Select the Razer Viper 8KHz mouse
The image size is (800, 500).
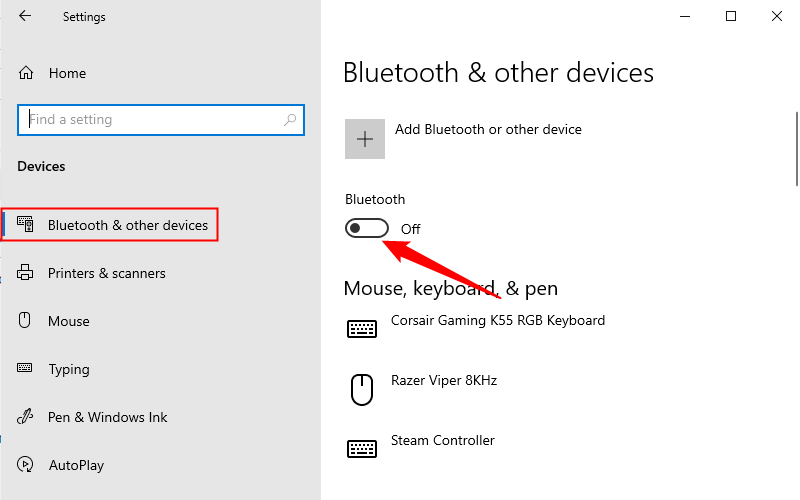[x=443, y=381]
